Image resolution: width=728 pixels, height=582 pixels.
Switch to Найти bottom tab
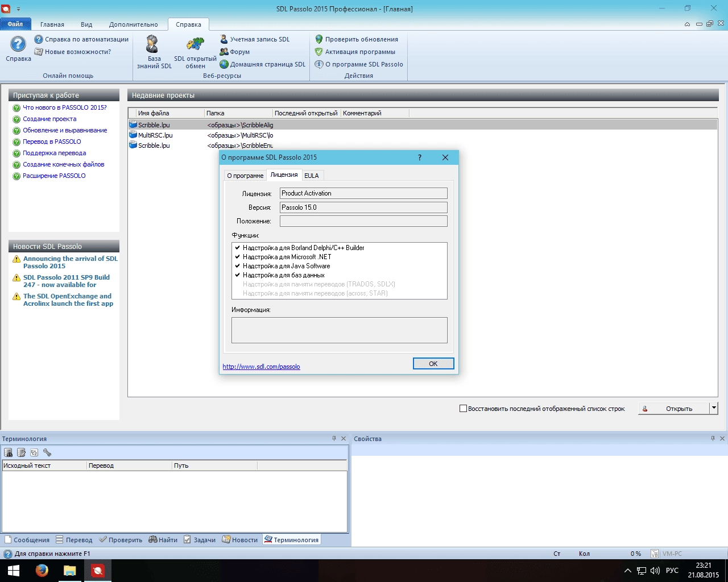[x=163, y=540]
